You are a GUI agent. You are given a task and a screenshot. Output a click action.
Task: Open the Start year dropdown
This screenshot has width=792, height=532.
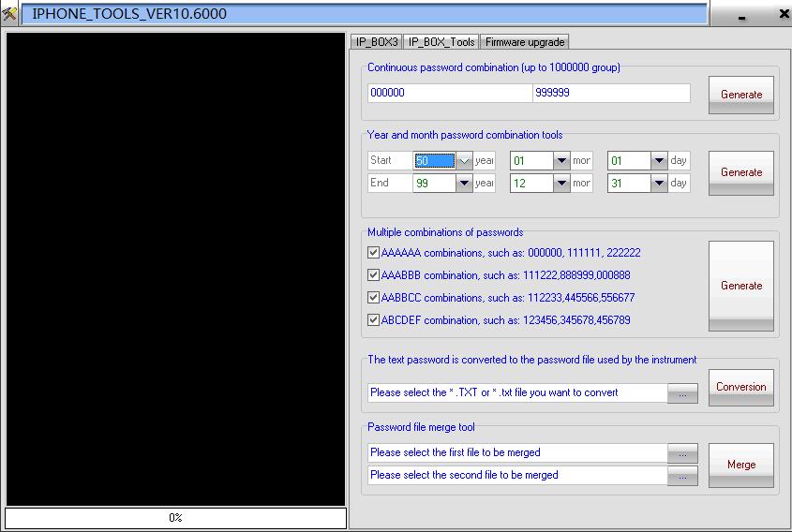pyautogui.click(x=464, y=161)
